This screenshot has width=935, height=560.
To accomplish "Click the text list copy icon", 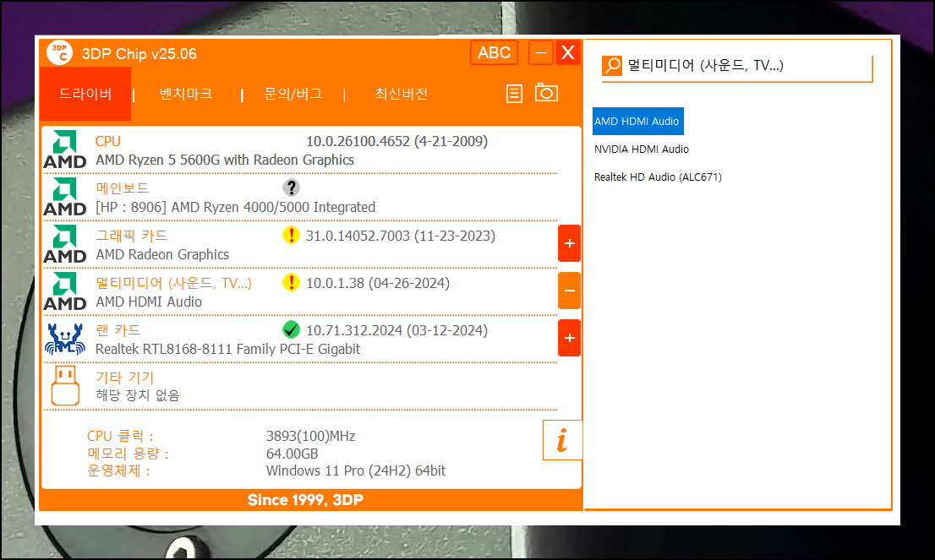I will point(514,94).
